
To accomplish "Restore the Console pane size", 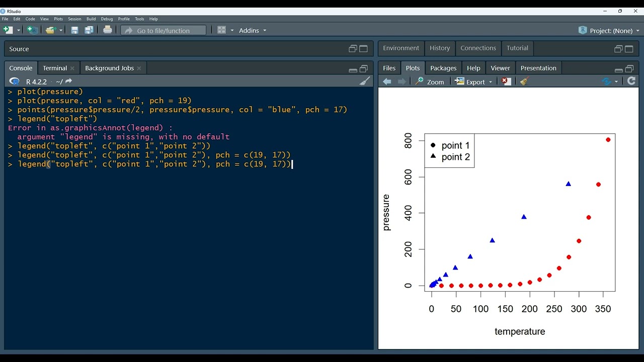I will 363,69.
